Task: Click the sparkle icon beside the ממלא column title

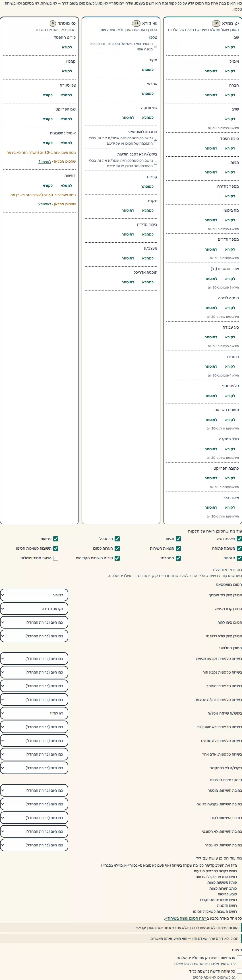Action: pos(237,23)
